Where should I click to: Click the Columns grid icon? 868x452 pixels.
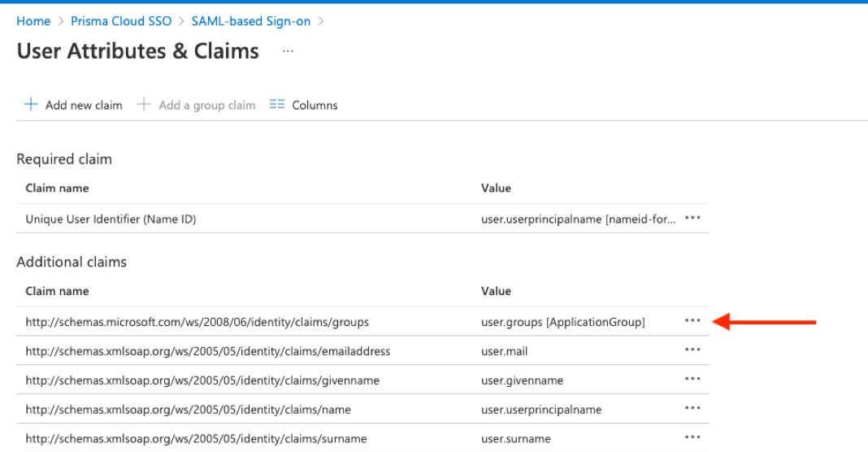(x=277, y=105)
